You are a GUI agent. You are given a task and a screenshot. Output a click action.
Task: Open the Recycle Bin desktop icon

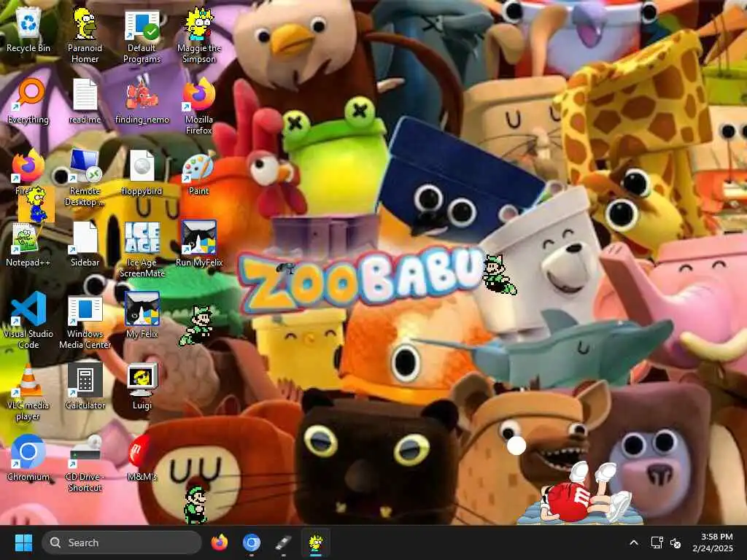(x=28, y=29)
